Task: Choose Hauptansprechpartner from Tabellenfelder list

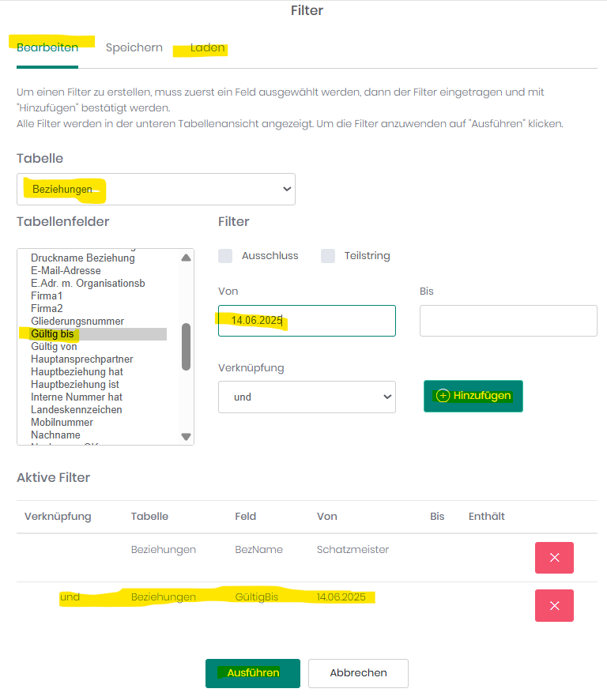Action: [x=82, y=359]
